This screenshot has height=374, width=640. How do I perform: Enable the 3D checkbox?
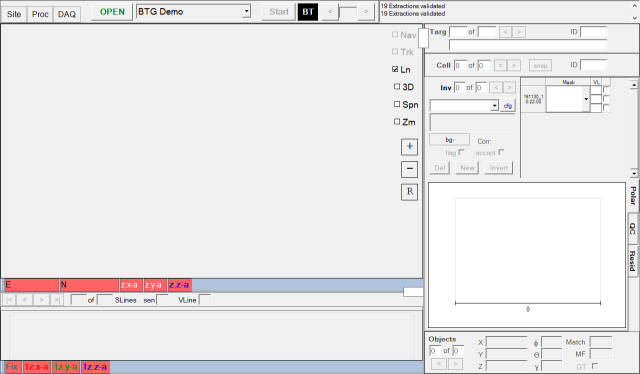[x=397, y=87]
